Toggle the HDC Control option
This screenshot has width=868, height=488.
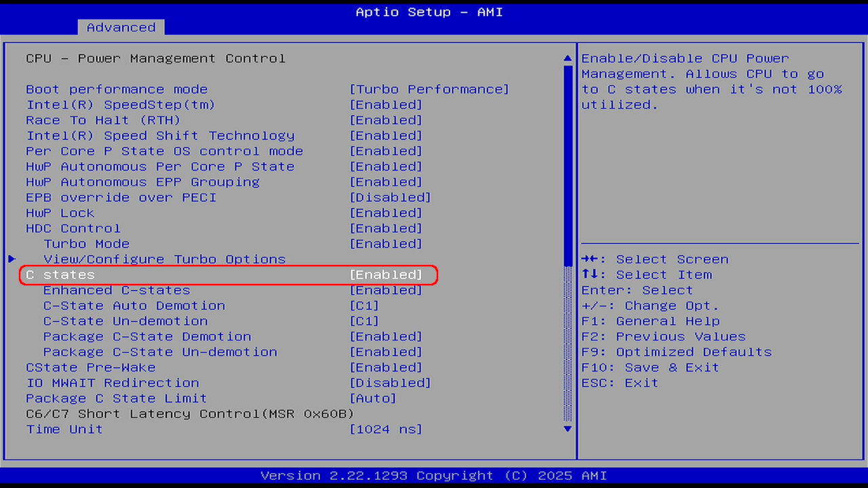(x=224, y=228)
